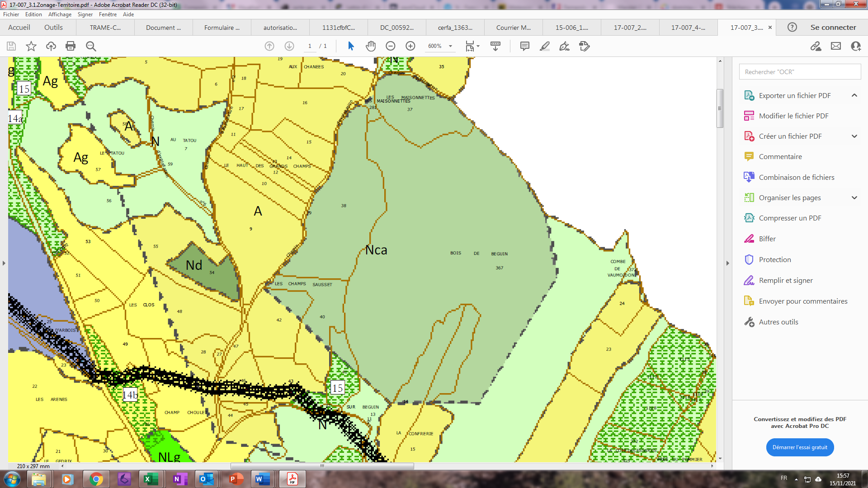The width and height of the screenshot is (868, 488).
Task: Click the stamp tool icon
Action: click(585, 46)
